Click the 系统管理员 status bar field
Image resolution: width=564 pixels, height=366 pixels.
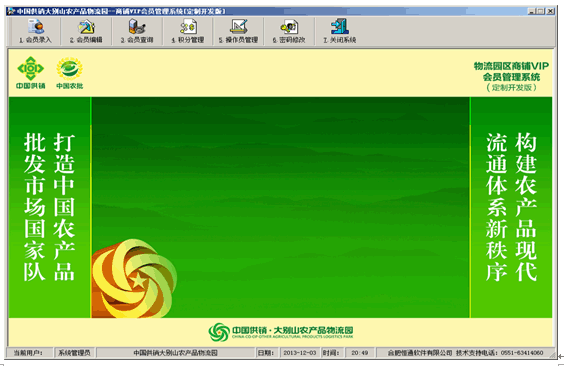coord(74,353)
